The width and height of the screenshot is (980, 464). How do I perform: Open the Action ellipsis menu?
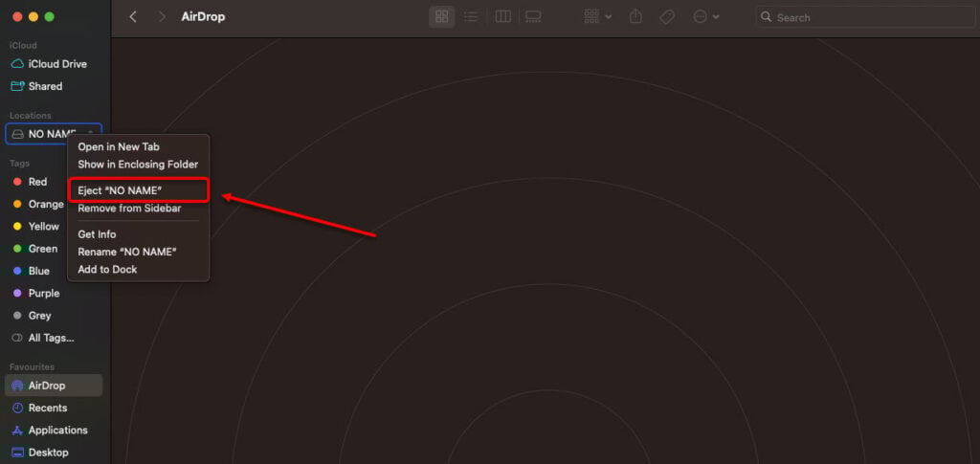point(706,17)
